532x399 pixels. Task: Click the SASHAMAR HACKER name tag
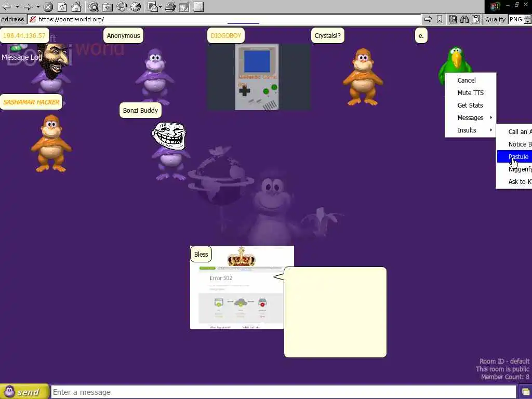(31, 102)
